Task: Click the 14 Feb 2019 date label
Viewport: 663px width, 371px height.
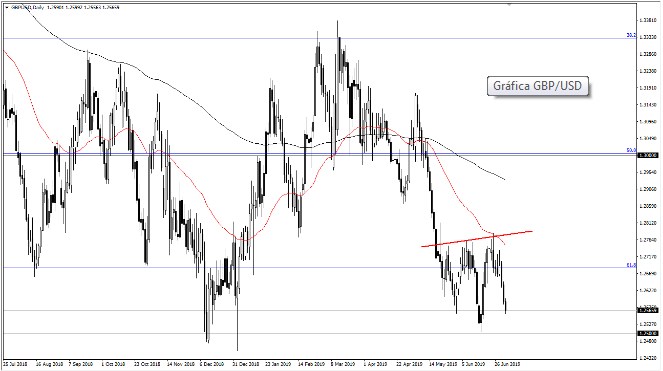Action: tap(312, 364)
